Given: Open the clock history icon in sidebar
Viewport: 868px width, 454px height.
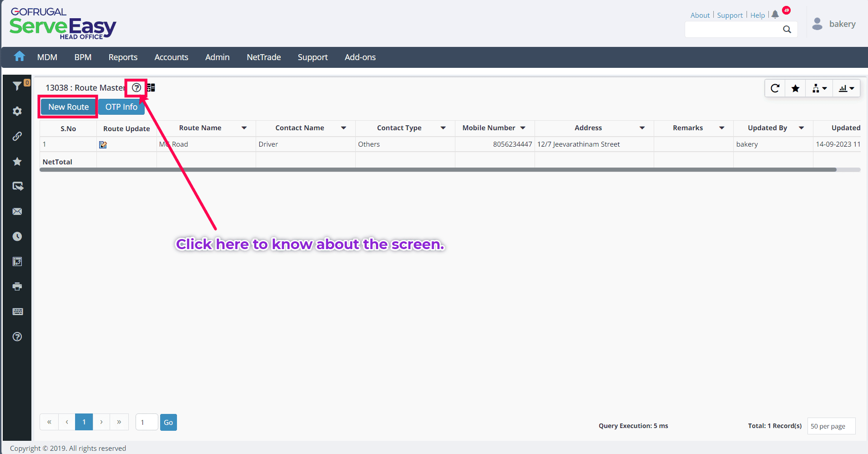Looking at the screenshot, I should [17, 236].
